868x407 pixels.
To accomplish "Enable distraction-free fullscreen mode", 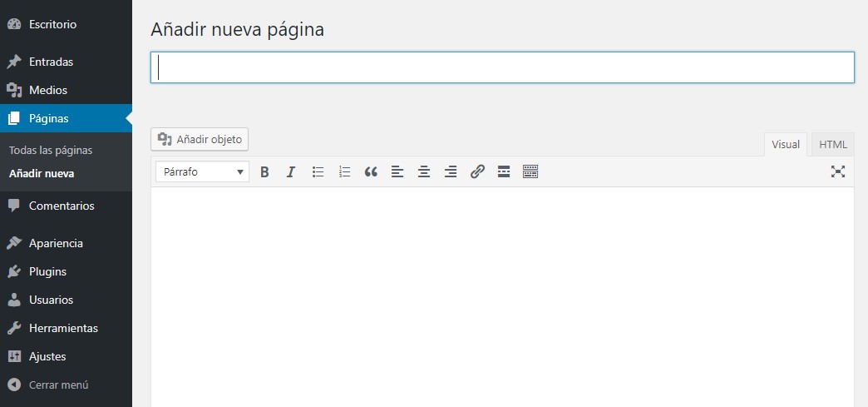I will (x=838, y=172).
